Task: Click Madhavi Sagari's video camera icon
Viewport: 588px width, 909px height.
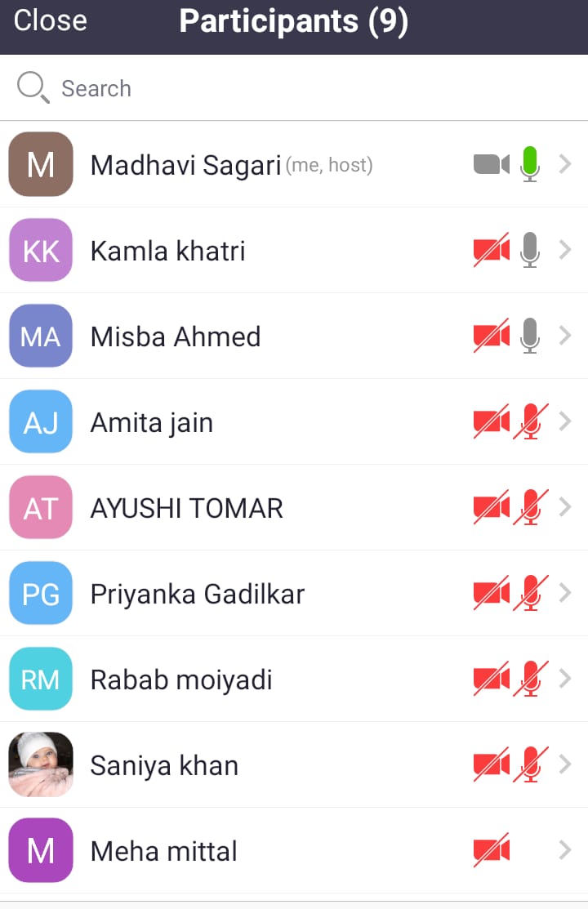Action: (x=491, y=164)
